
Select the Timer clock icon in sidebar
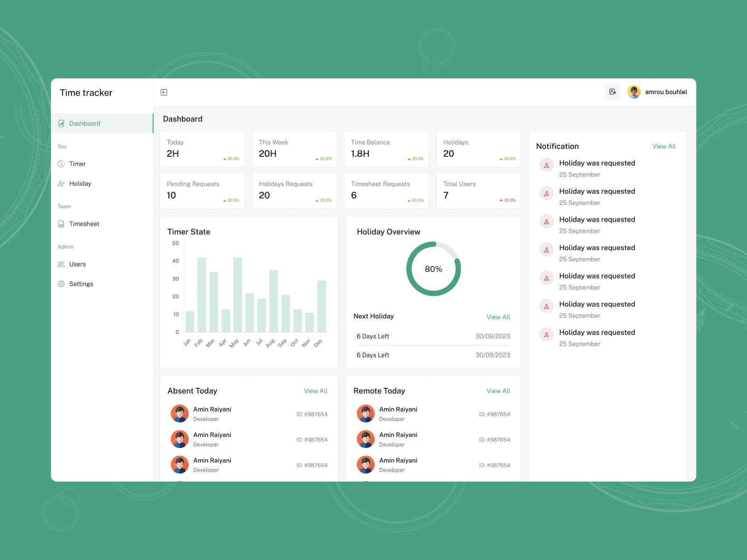61,164
